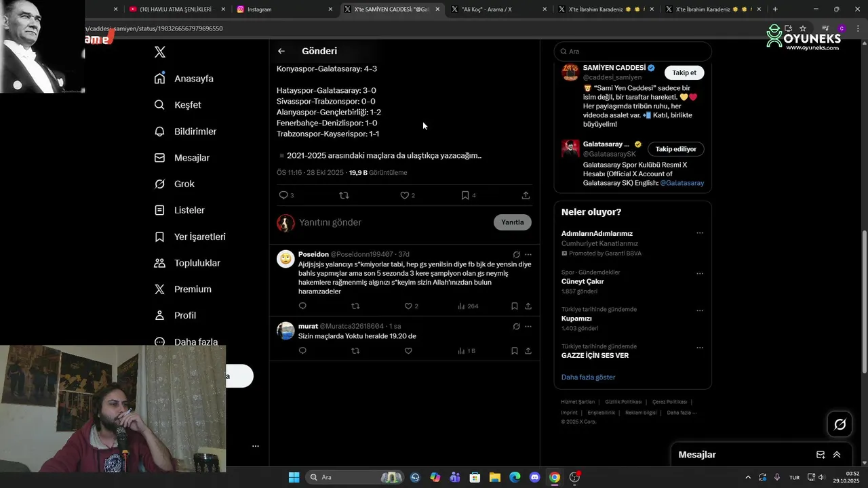Bookmark this page with star icon
868x488 pixels.
[803, 28]
